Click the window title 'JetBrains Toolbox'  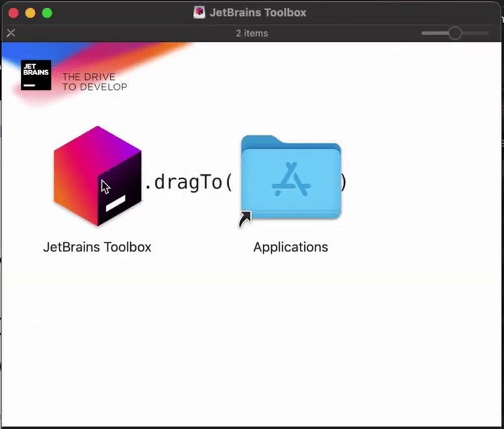pyautogui.click(x=258, y=12)
